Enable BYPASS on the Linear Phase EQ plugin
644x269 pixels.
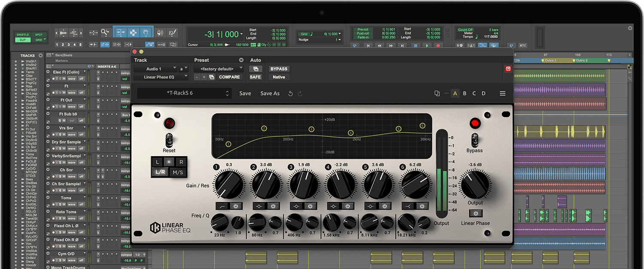coord(278,69)
